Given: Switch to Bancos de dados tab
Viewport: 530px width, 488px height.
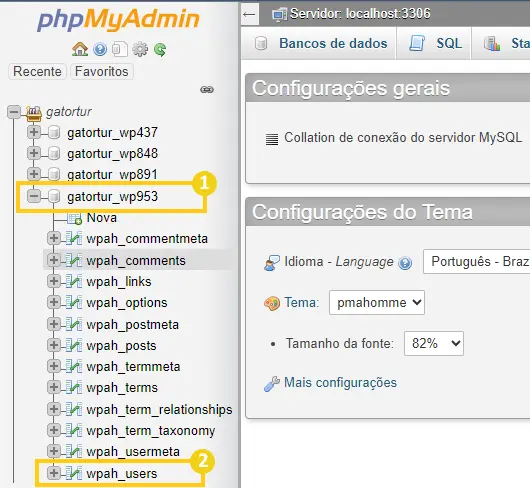Looking at the screenshot, I should 320,43.
